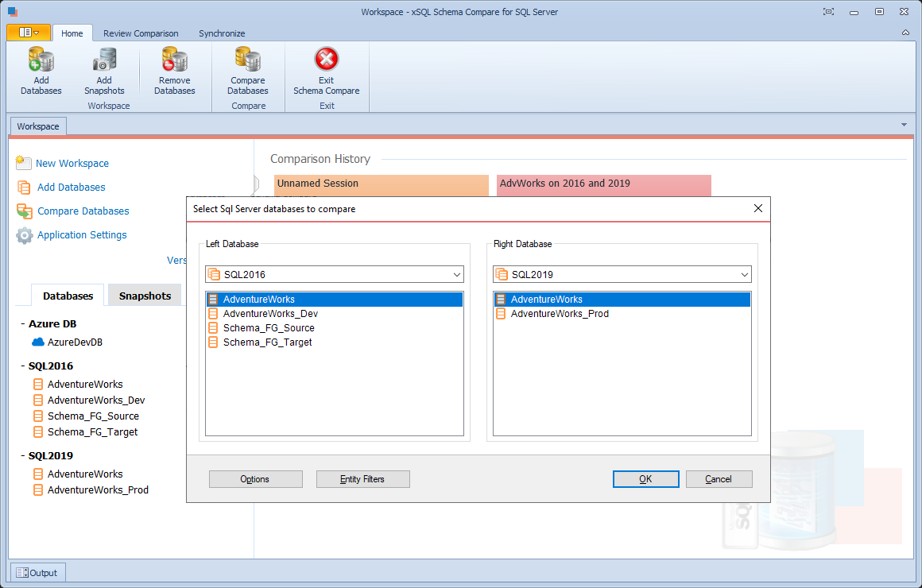Click the Add Snapshots ribbon icon
Image resolution: width=922 pixels, height=588 pixels.
[104, 61]
